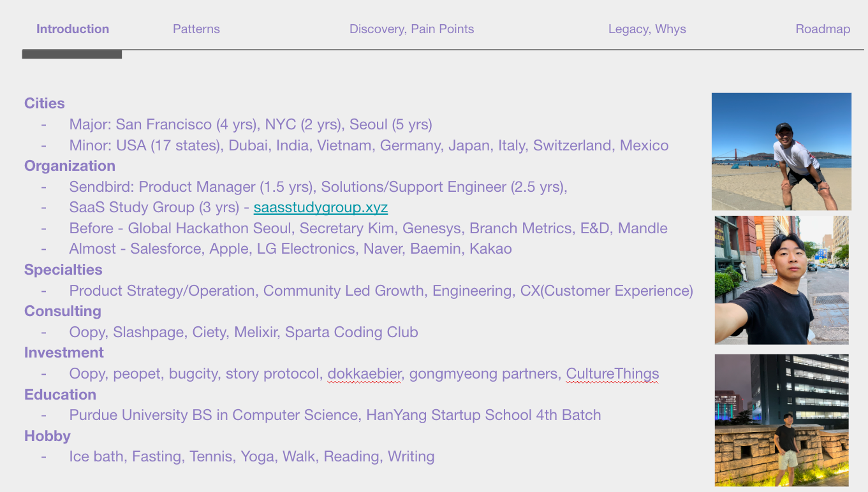
Task: Click the Consulting heading
Action: (x=63, y=311)
